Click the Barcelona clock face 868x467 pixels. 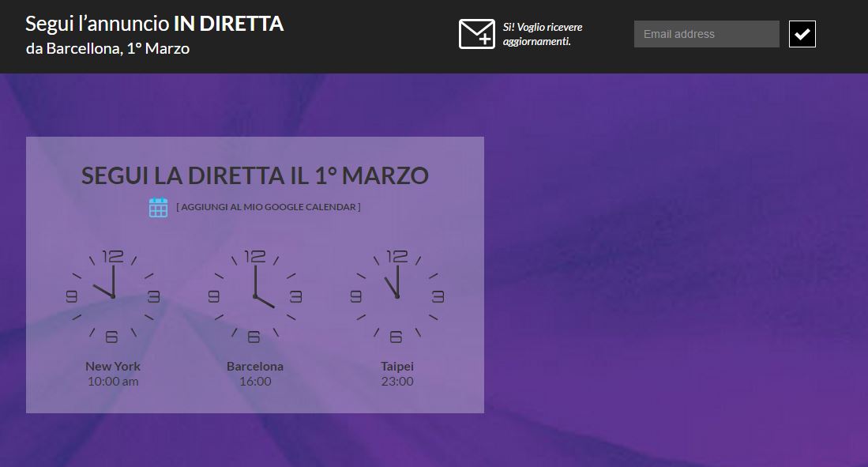pos(254,296)
